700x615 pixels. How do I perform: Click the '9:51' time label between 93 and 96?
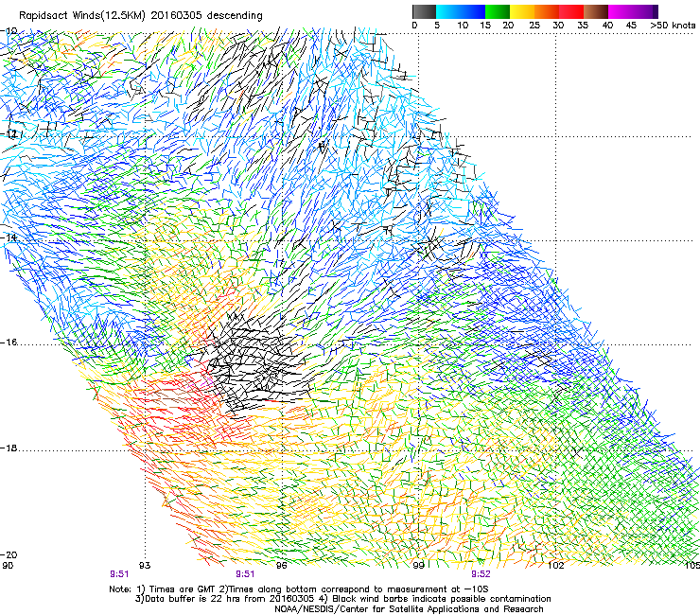pyautogui.click(x=245, y=574)
